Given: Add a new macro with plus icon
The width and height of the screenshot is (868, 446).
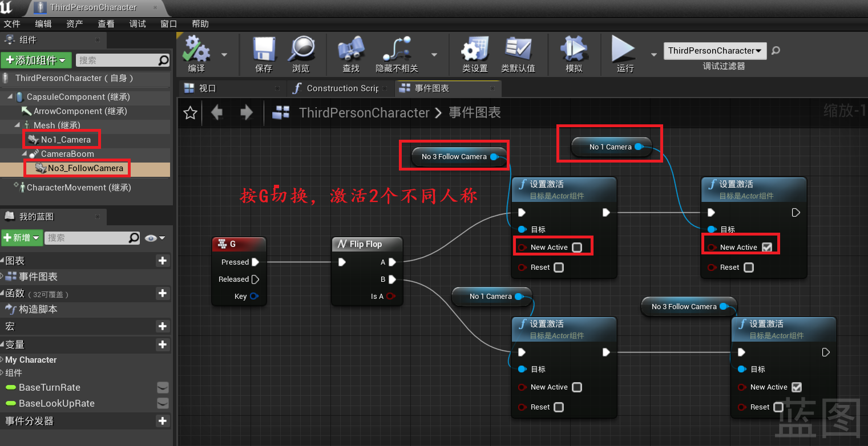Looking at the screenshot, I should pyautogui.click(x=163, y=326).
